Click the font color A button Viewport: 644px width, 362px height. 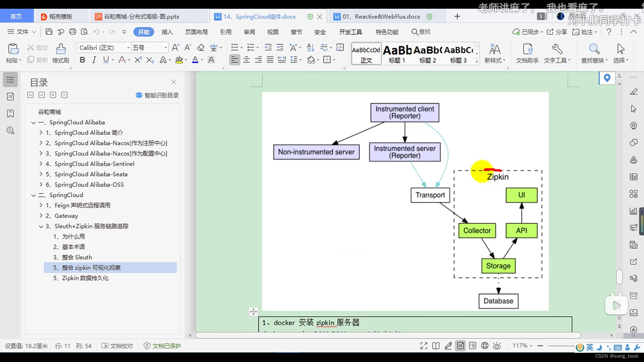[x=195, y=60]
